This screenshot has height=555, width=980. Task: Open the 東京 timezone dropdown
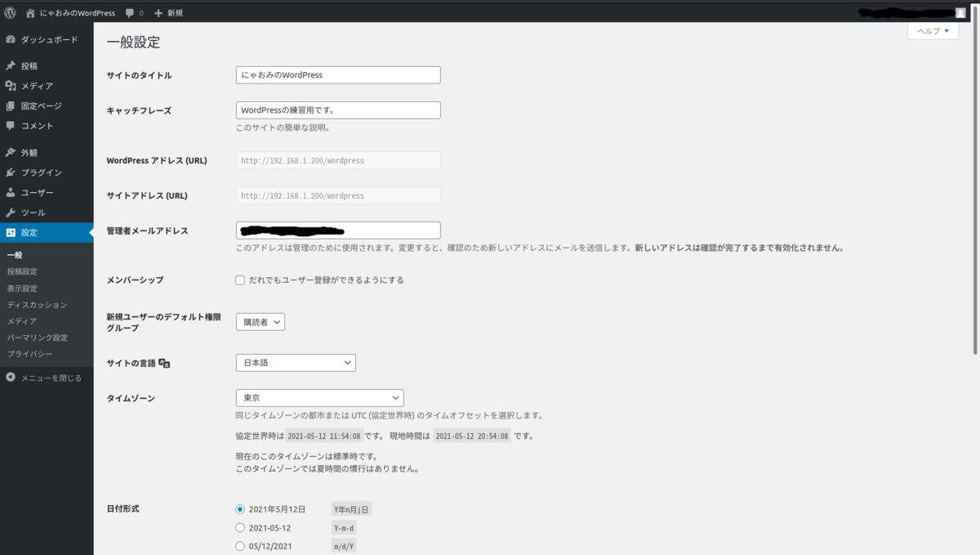pos(320,398)
